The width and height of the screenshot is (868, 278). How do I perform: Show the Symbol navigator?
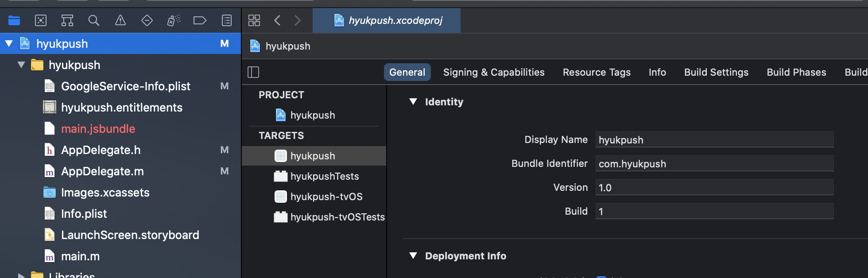click(67, 20)
